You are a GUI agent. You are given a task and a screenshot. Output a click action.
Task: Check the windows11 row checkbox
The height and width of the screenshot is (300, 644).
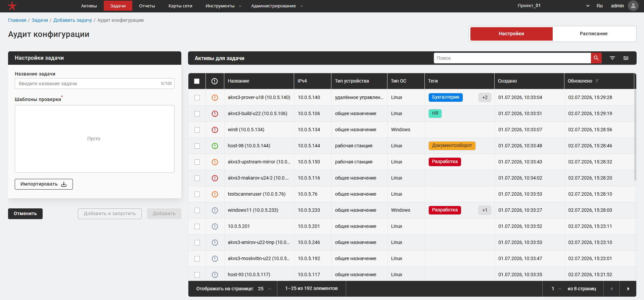[197, 210]
